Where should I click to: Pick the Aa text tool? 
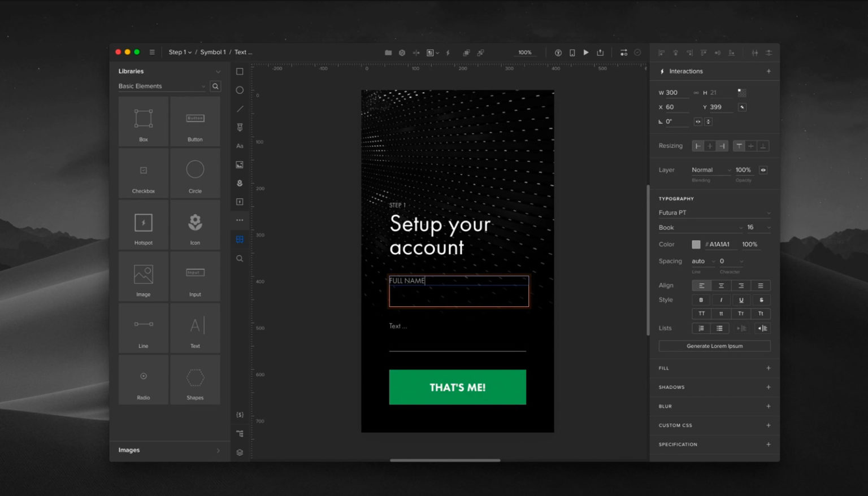[x=240, y=146]
